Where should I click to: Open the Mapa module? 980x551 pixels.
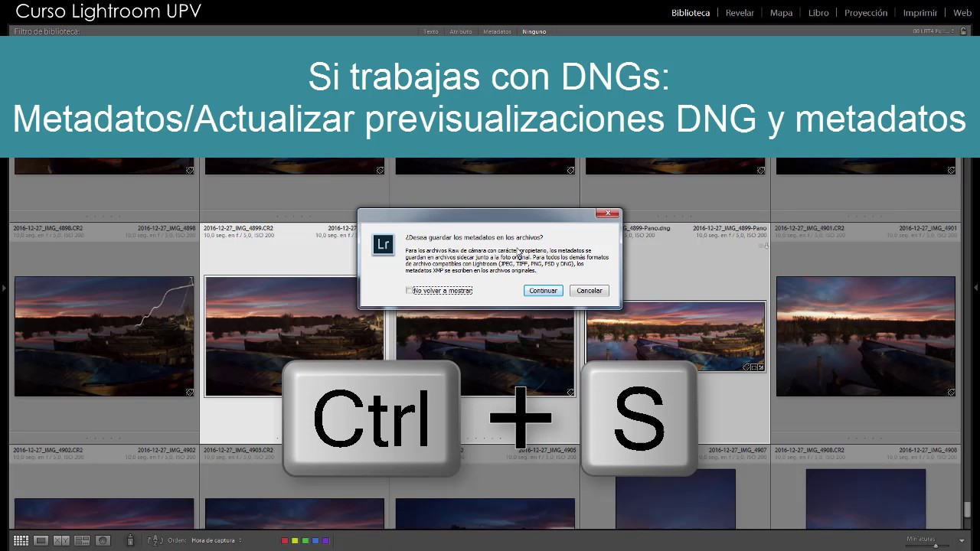pyautogui.click(x=781, y=13)
